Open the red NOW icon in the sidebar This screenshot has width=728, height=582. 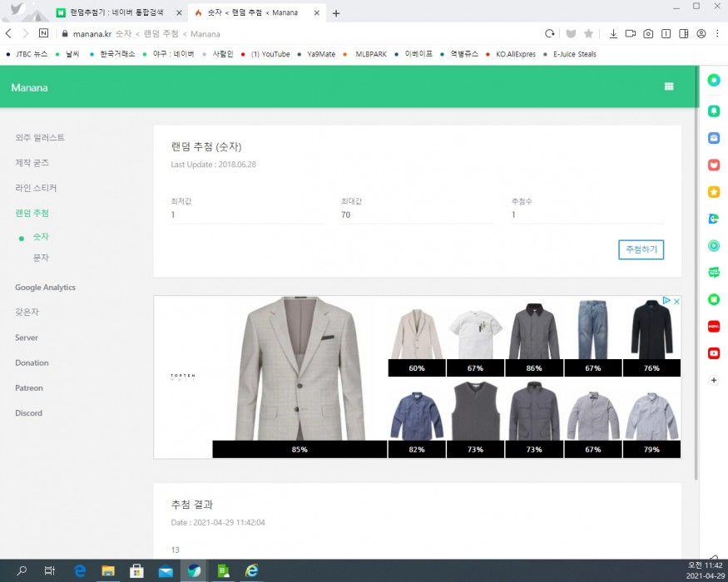(714, 326)
